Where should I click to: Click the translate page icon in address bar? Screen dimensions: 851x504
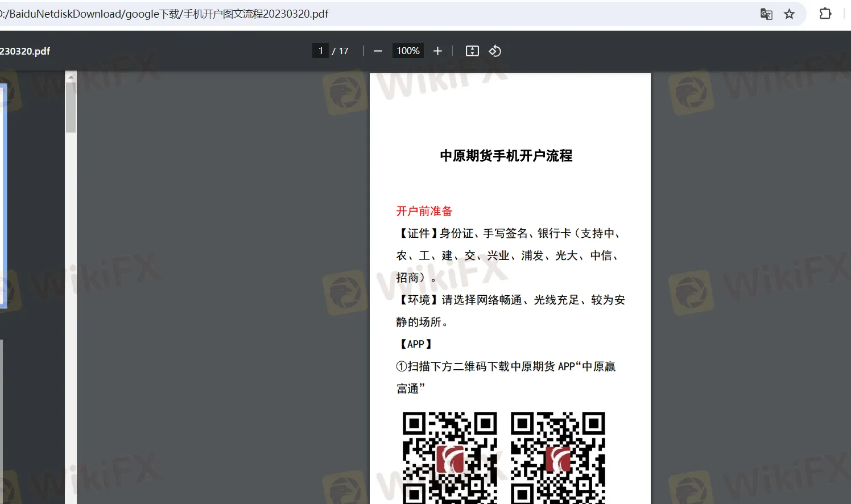point(766,14)
